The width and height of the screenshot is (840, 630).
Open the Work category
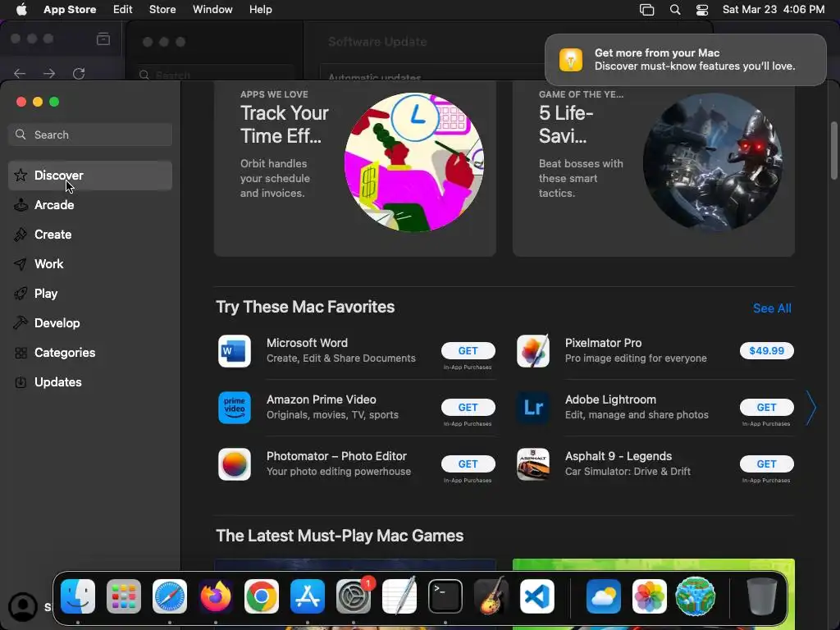(90, 263)
